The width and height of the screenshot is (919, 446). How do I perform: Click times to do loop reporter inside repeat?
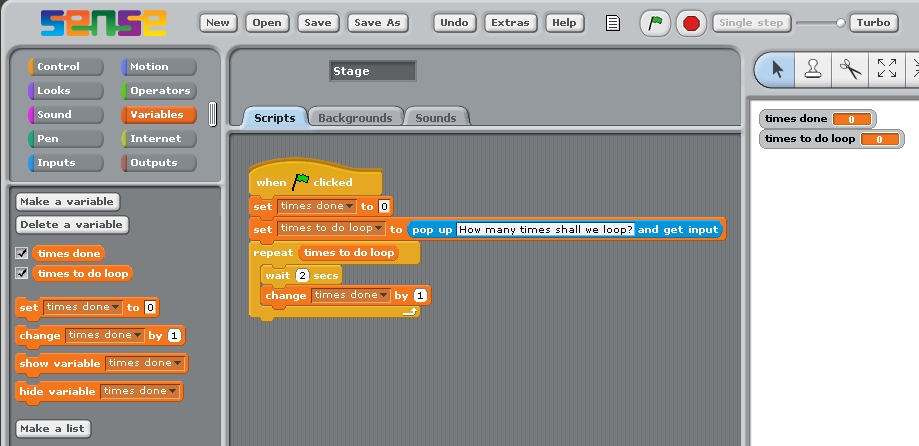[349, 253]
